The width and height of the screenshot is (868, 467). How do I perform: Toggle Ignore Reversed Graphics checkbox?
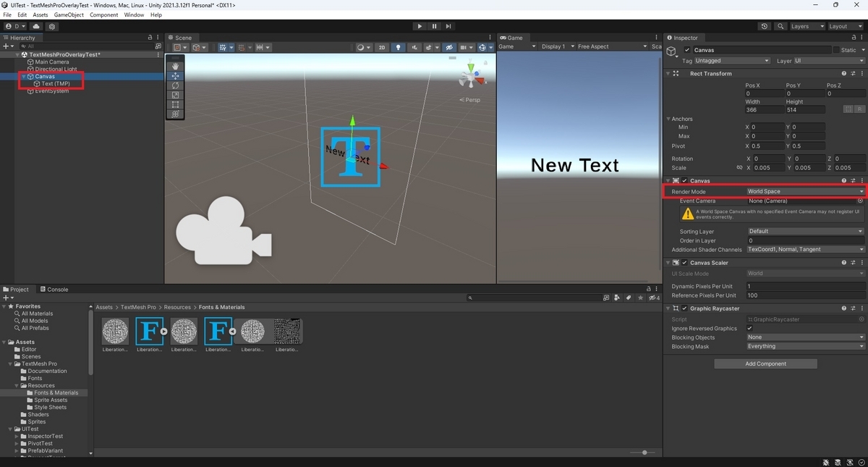tap(749, 328)
